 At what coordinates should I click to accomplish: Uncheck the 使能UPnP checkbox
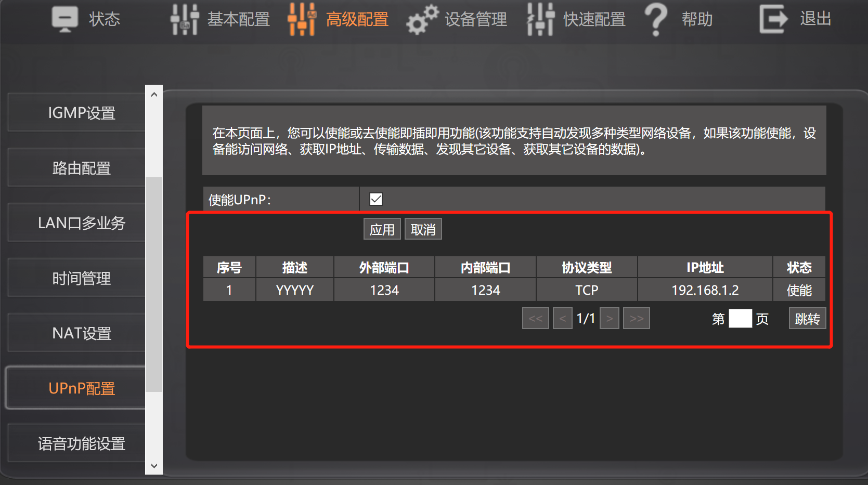point(376,199)
